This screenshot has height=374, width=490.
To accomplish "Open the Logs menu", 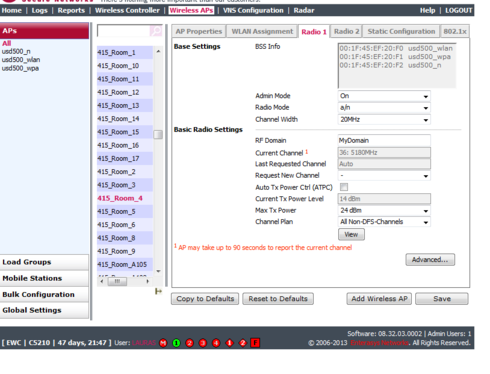I will click(39, 10).
